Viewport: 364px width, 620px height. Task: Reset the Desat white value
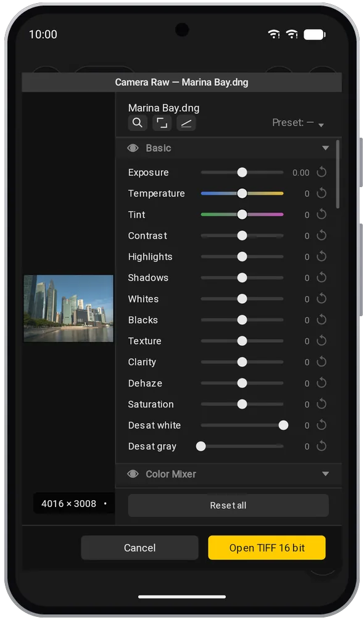[321, 425]
